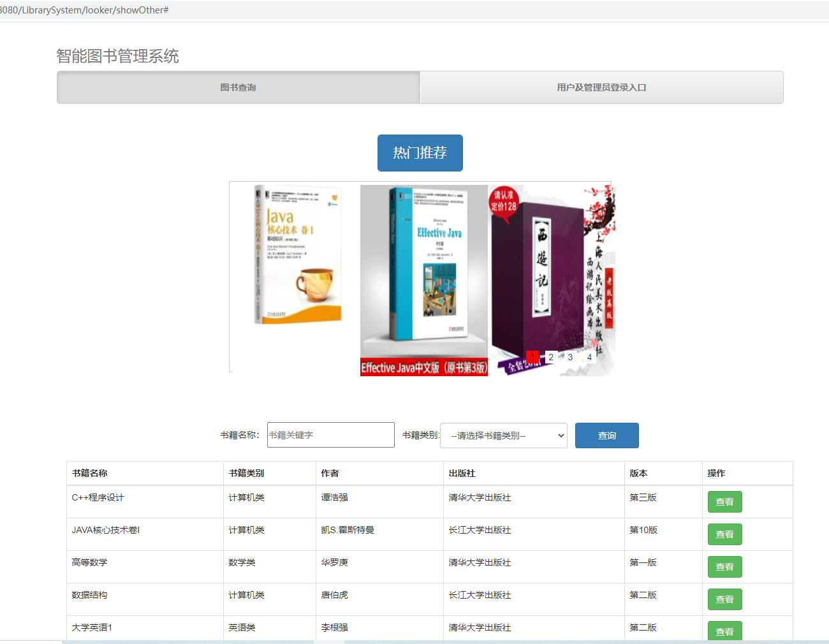Click 查看 for 高等数学
This screenshot has width=829, height=644.
[724, 567]
